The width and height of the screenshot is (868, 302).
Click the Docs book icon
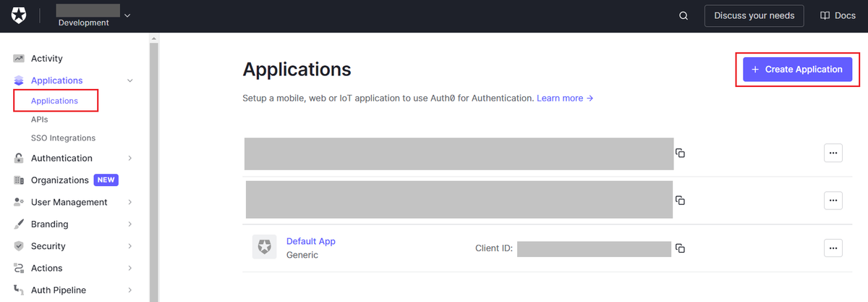click(825, 16)
